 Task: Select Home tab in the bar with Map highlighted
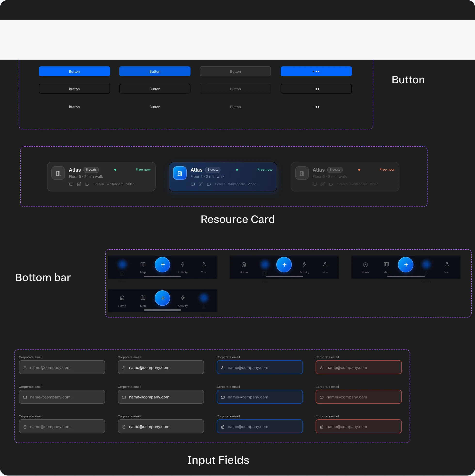244,268
